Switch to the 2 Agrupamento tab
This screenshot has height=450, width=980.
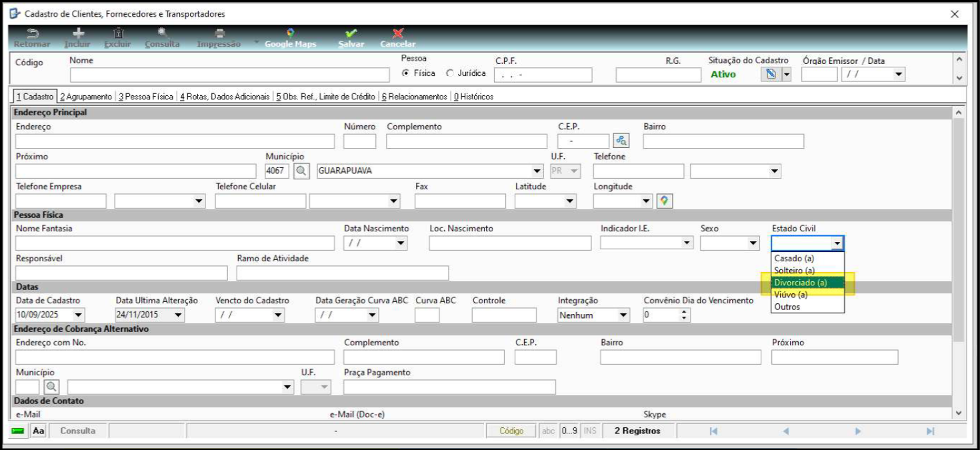[x=86, y=97]
